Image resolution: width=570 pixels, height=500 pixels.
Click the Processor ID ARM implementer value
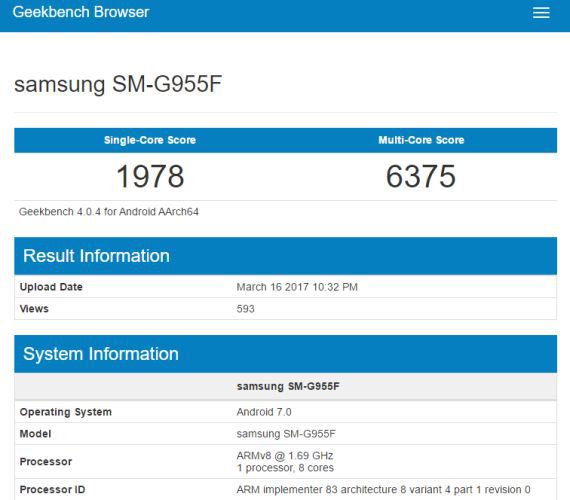pos(384,489)
